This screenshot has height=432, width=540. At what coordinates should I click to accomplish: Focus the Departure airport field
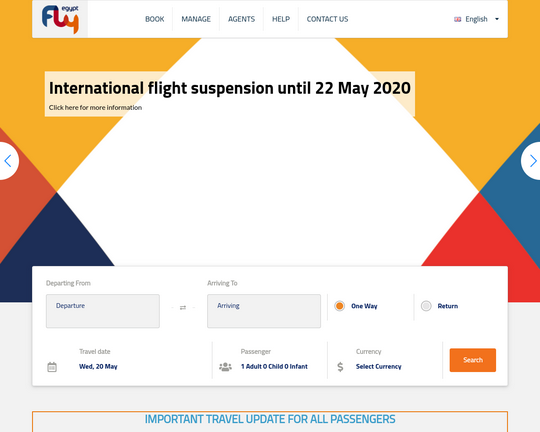click(103, 311)
